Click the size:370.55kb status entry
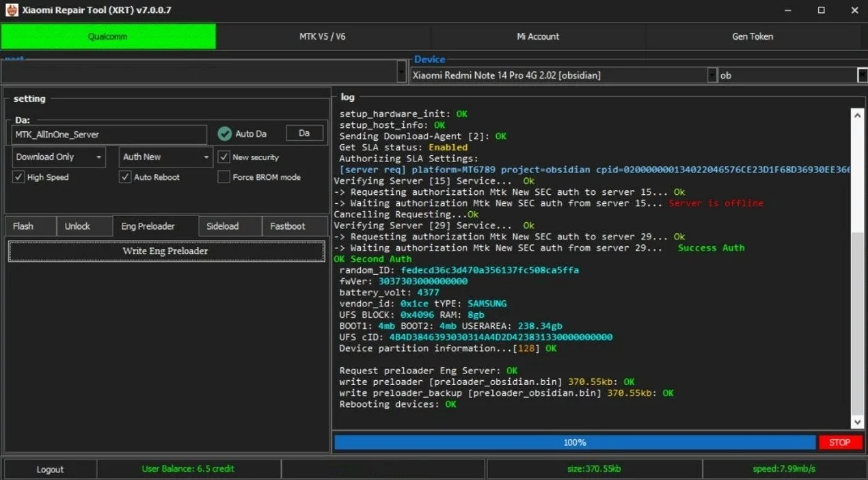This screenshot has width=868, height=480. [594, 469]
